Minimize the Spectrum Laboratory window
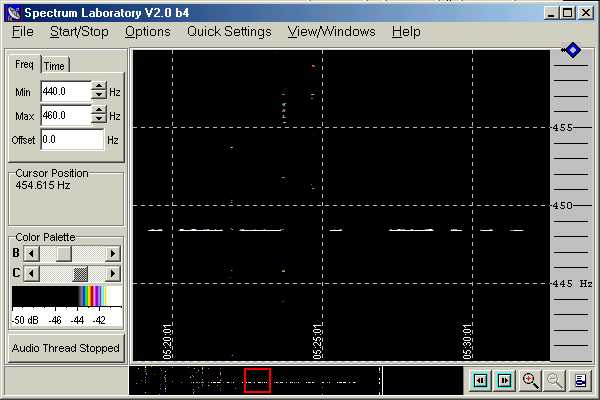The width and height of the screenshot is (600, 400). (551, 13)
